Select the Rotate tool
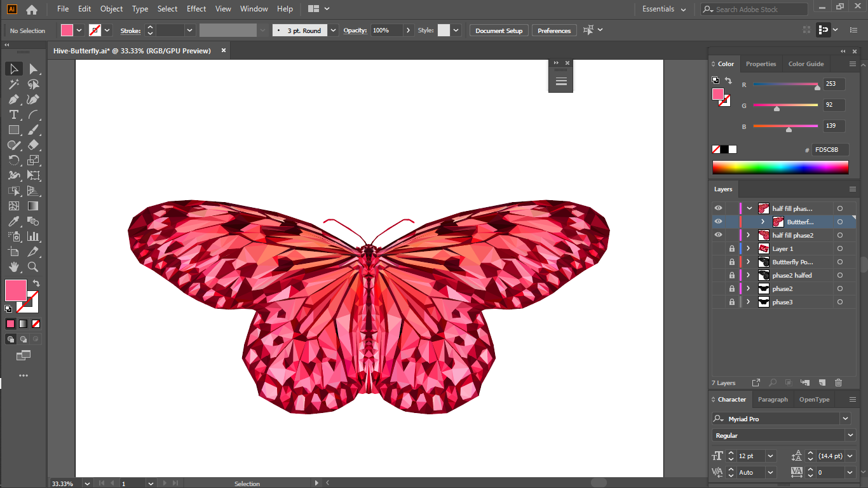Image resolution: width=868 pixels, height=488 pixels. click(13, 160)
